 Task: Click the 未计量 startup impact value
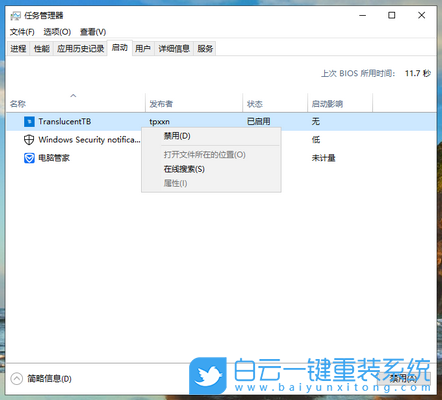tap(323, 158)
